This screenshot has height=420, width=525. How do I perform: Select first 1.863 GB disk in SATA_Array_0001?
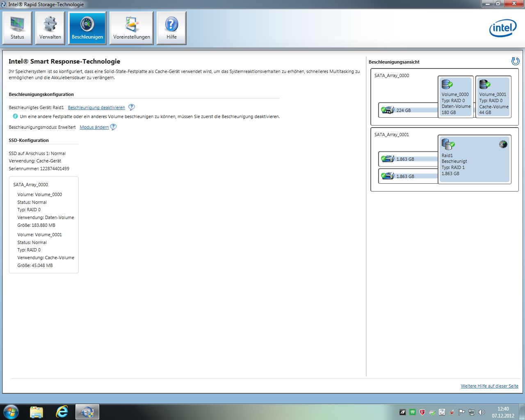tap(408, 159)
